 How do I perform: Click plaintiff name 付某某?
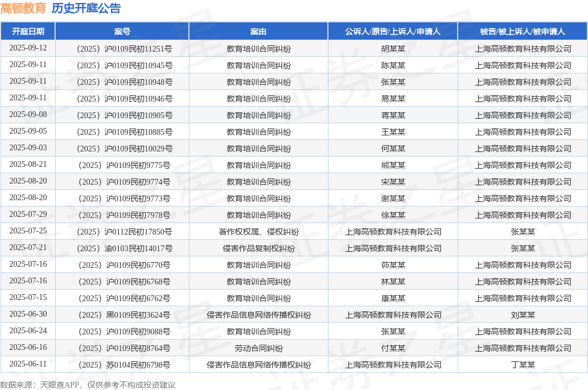tap(393, 348)
